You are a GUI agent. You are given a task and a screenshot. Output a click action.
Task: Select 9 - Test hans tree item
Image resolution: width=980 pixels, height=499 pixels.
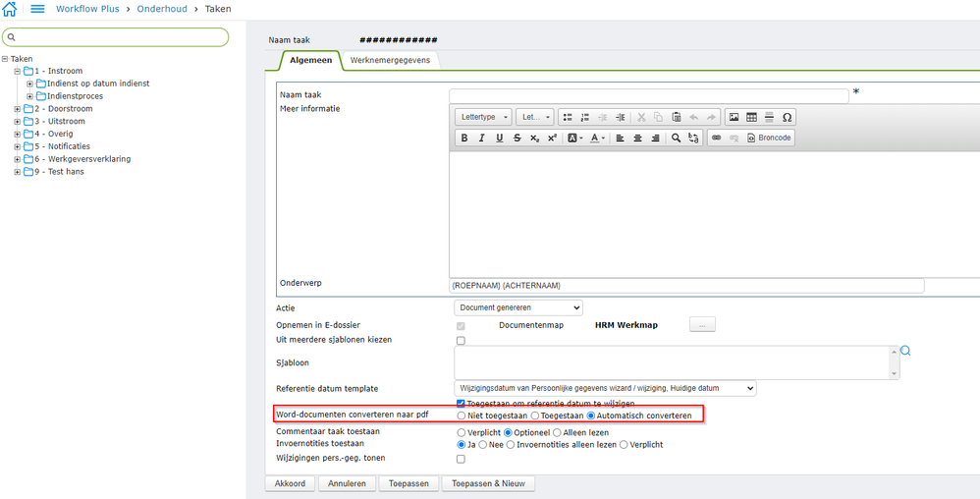[59, 171]
